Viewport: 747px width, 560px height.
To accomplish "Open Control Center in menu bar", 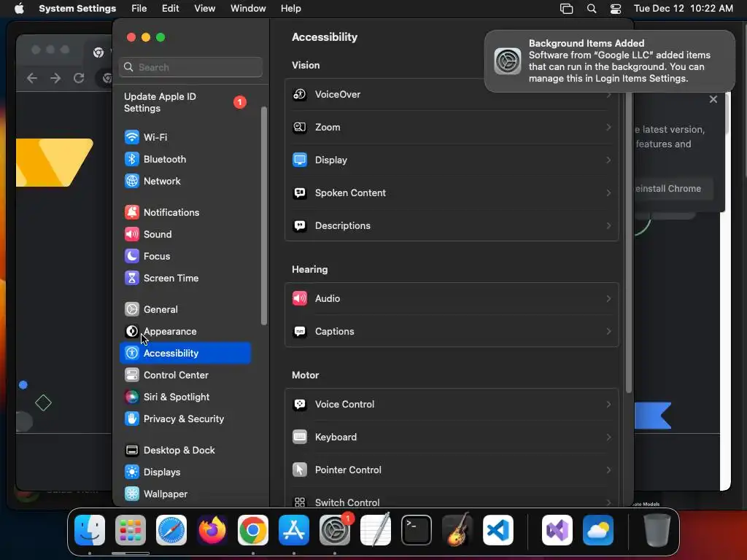I will (x=616, y=9).
